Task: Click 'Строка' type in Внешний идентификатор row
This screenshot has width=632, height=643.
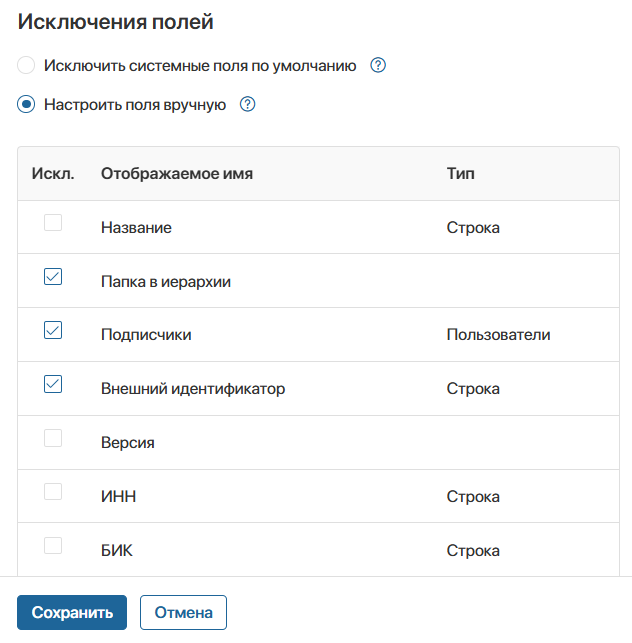Action: pyautogui.click(x=473, y=388)
